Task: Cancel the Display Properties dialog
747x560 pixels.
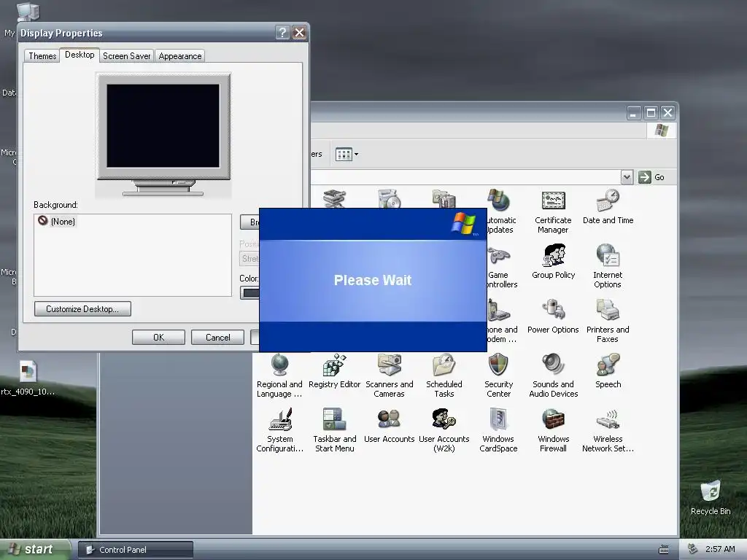Action: (x=217, y=337)
